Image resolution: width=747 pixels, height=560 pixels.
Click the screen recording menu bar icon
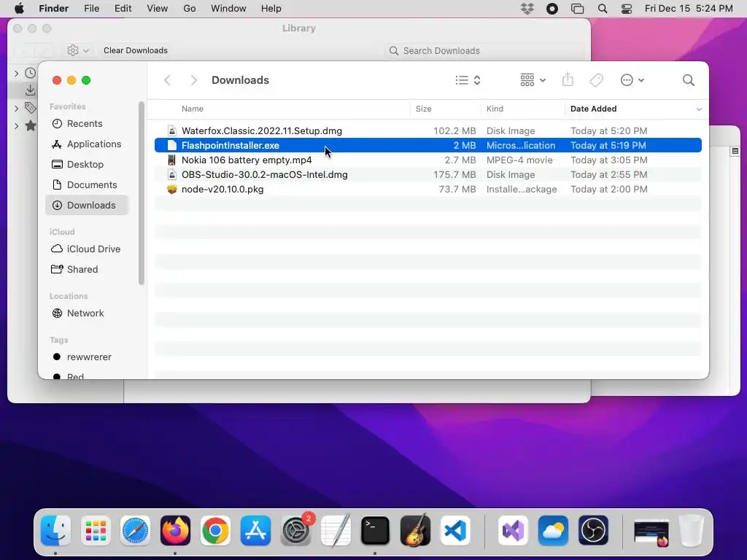click(x=552, y=9)
